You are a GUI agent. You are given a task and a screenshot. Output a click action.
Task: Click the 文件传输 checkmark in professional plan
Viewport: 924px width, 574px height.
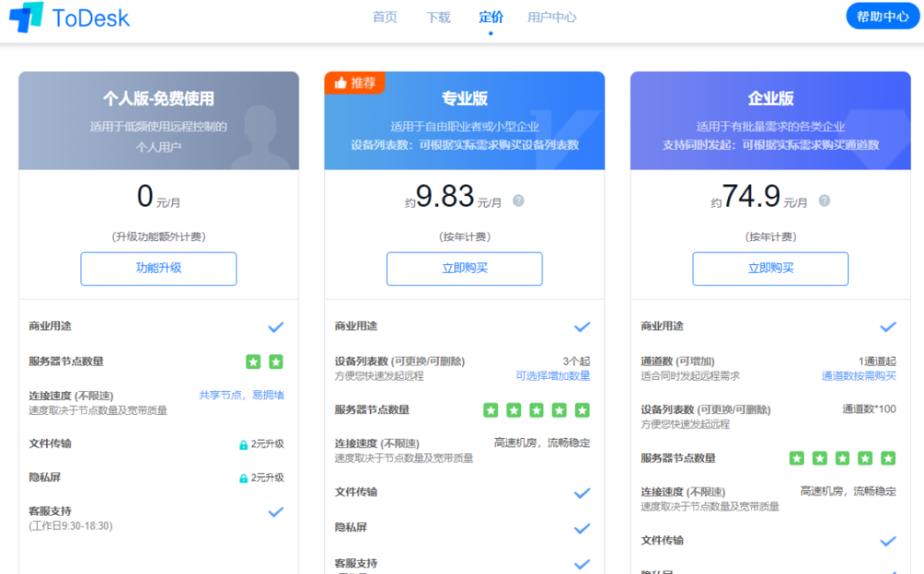(x=582, y=494)
